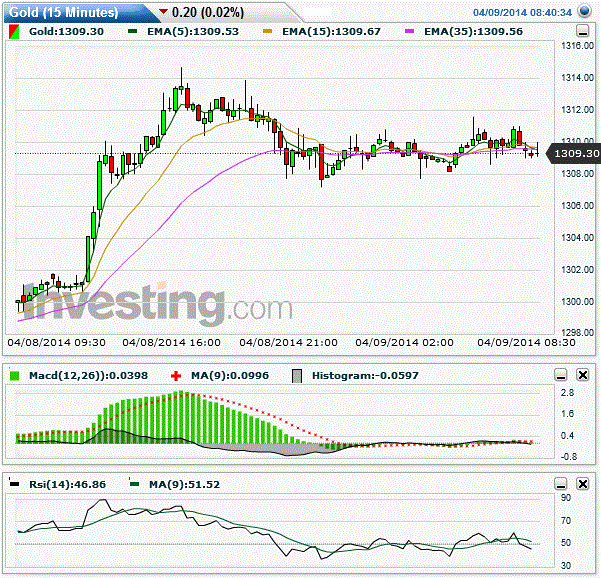Click the current price tag 1309.30
The height and width of the screenshot is (578, 601).
click(x=575, y=154)
